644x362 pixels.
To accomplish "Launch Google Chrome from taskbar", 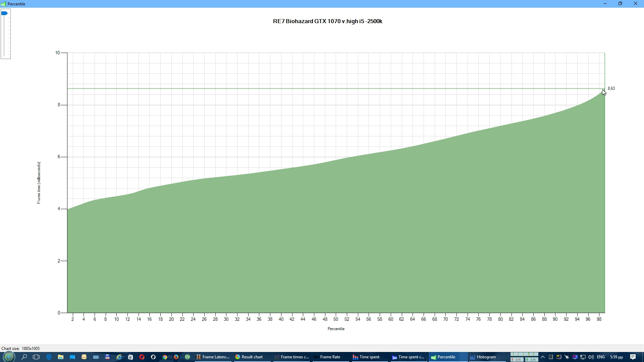I will coord(165,357).
